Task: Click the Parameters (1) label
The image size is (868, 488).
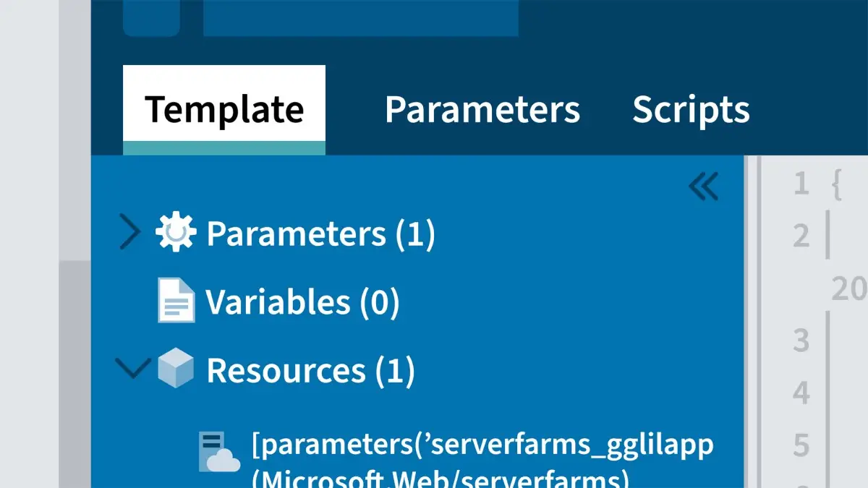Action: 320,231
